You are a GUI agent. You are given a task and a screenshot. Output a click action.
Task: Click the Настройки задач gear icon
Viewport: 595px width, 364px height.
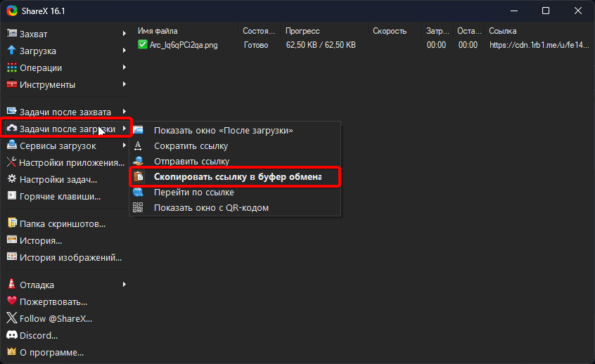tap(12, 179)
